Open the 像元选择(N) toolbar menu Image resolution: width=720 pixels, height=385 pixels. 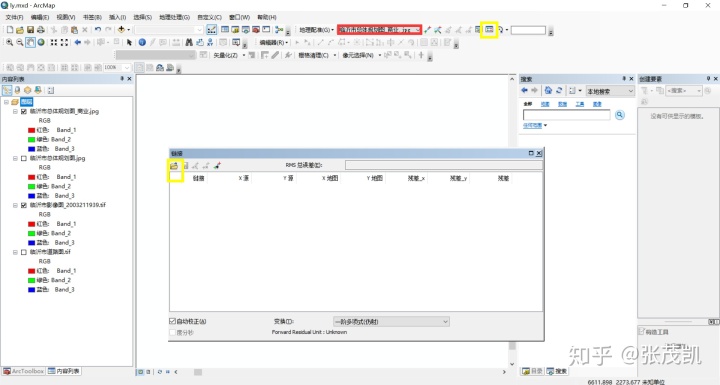point(361,55)
